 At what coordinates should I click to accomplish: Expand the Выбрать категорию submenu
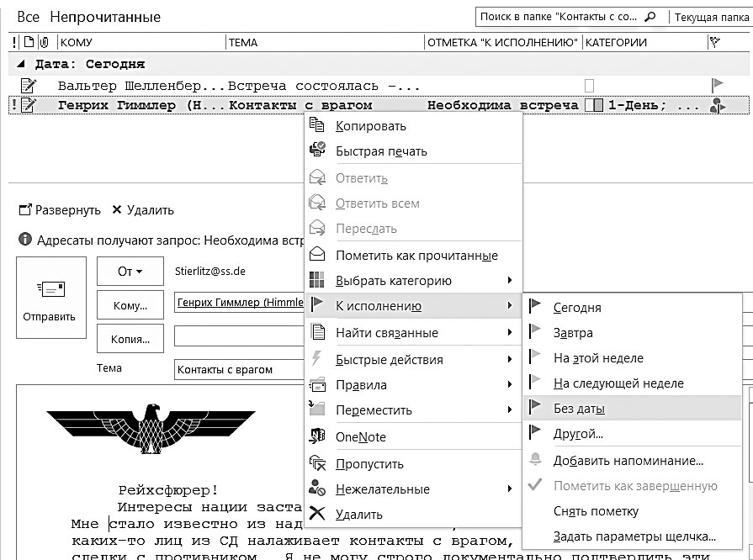coord(413,281)
